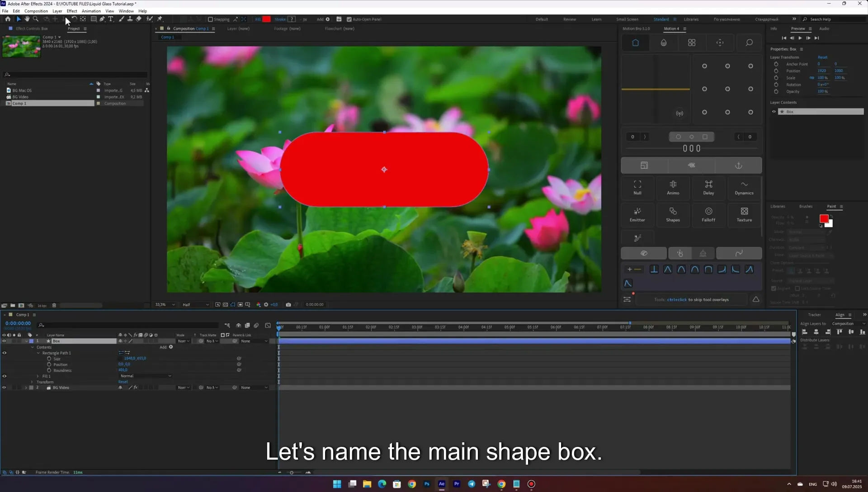Switch to the Motion 4 tab

pos(671,28)
